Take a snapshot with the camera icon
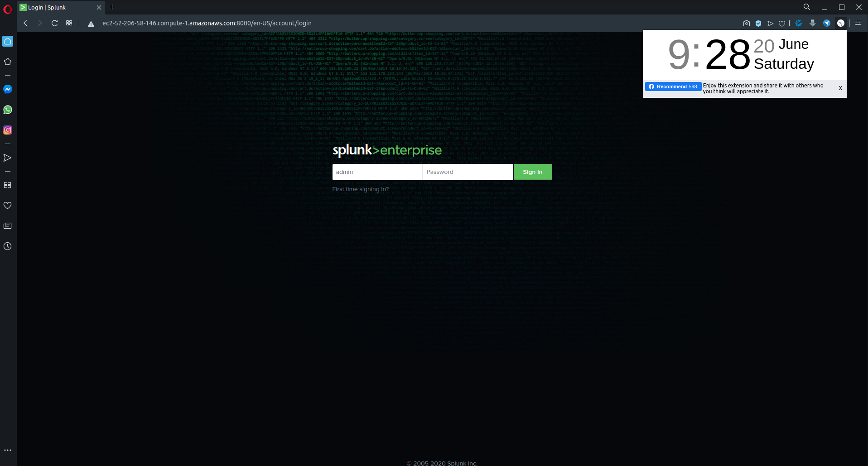Viewport: 868px width, 466px height. pyautogui.click(x=747, y=23)
